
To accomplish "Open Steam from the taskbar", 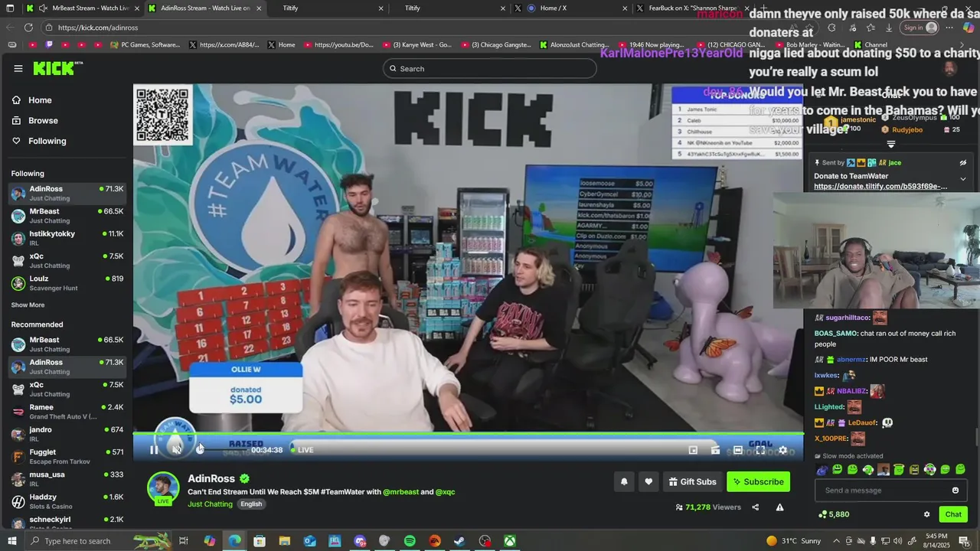I will [459, 541].
